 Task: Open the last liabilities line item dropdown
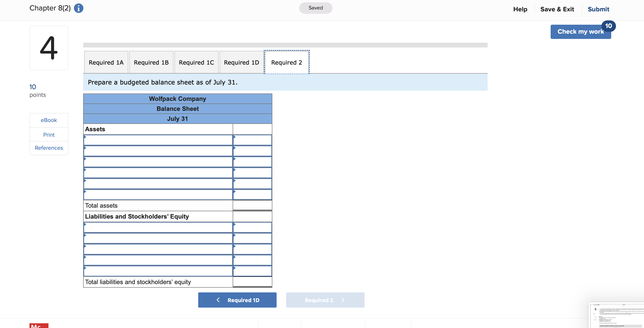pyautogui.click(x=158, y=271)
